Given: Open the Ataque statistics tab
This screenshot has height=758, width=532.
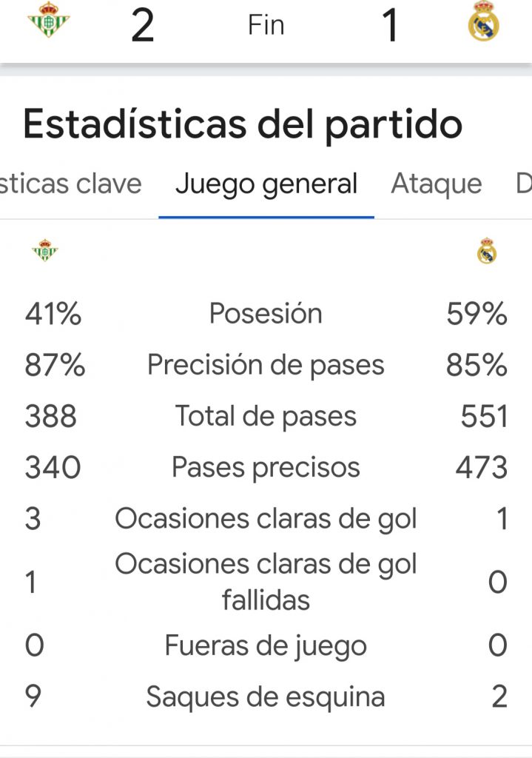Looking at the screenshot, I should click(x=436, y=184).
